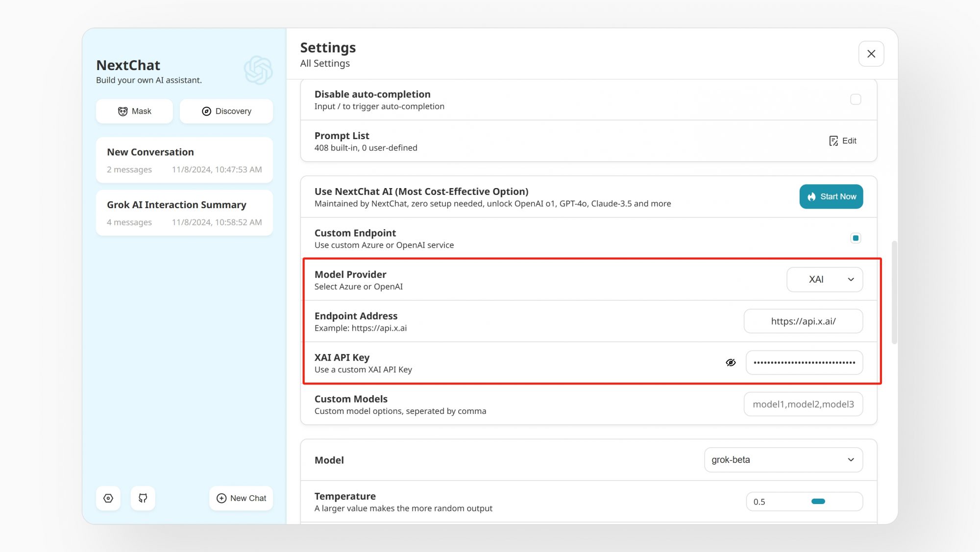The image size is (980, 552).
Task: Uncheck the Custom Endpoint checkbox
Action: (856, 238)
